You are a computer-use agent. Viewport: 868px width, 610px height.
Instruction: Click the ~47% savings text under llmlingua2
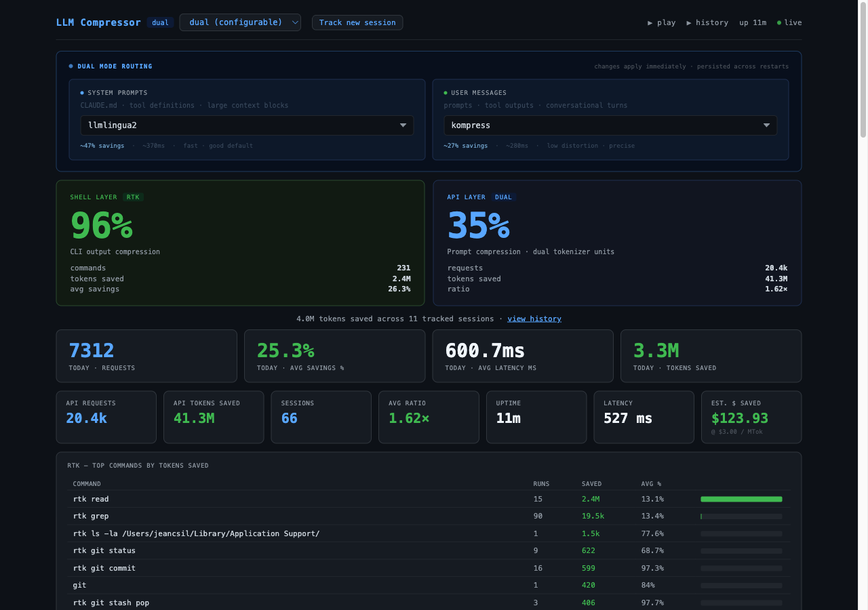pyautogui.click(x=102, y=146)
